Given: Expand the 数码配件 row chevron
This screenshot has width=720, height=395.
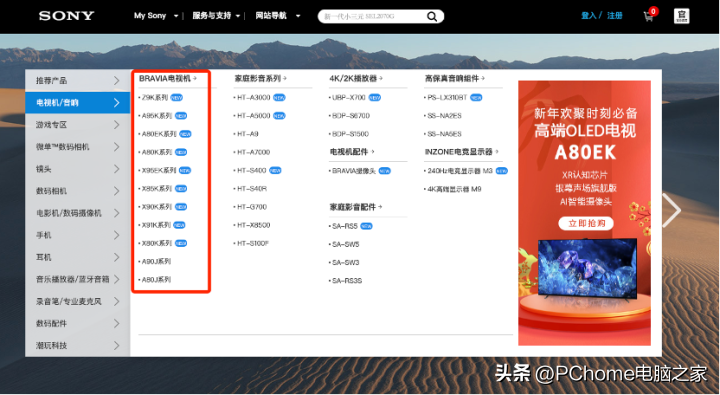Looking at the screenshot, I should (x=116, y=323).
